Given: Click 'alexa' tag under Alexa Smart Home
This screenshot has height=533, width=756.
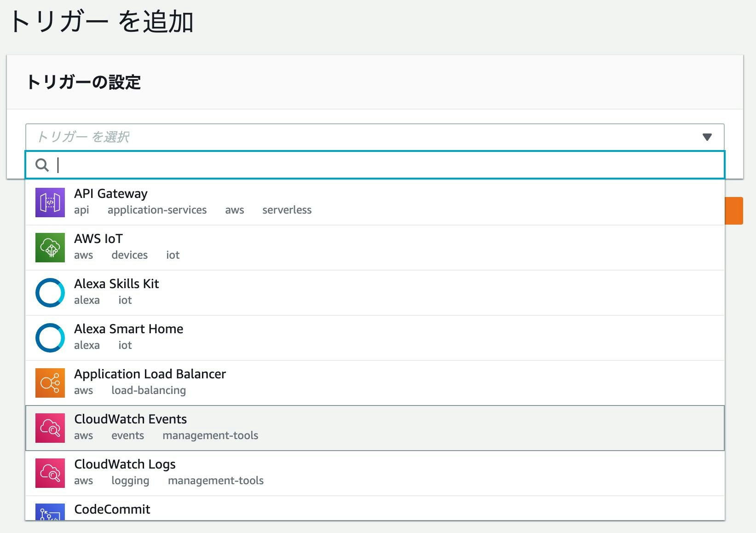Looking at the screenshot, I should pyautogui.click(x=87, y=345).
